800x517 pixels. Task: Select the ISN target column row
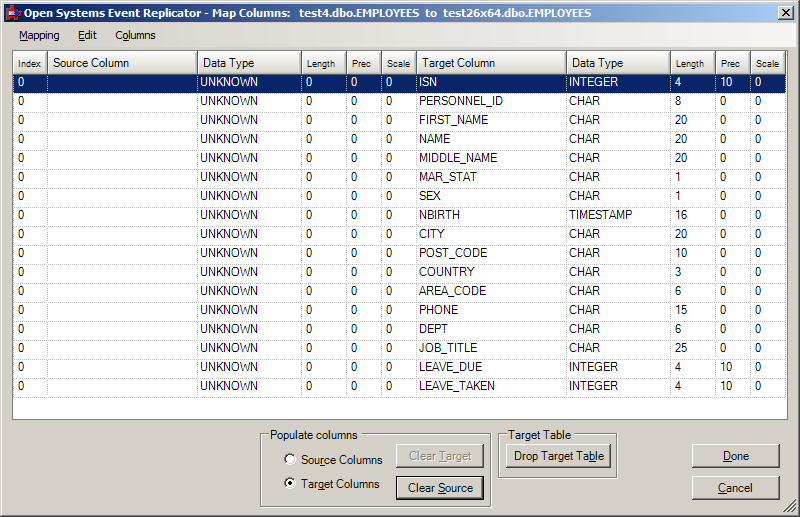point(399,82)
